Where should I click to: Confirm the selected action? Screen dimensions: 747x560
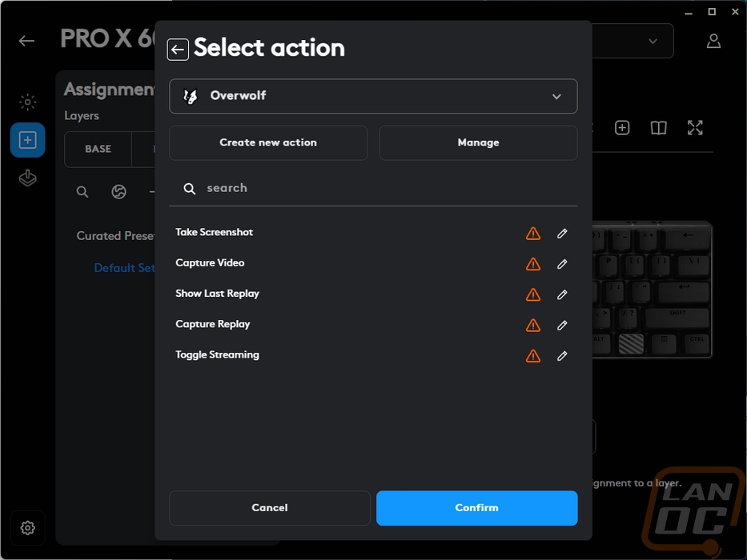click(x=477, y=508)
